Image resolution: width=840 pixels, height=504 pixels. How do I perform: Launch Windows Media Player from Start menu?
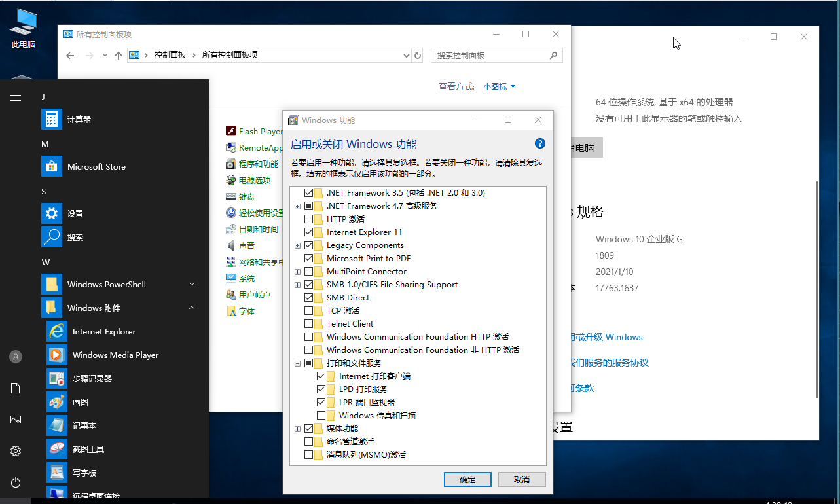pos(57,355)
